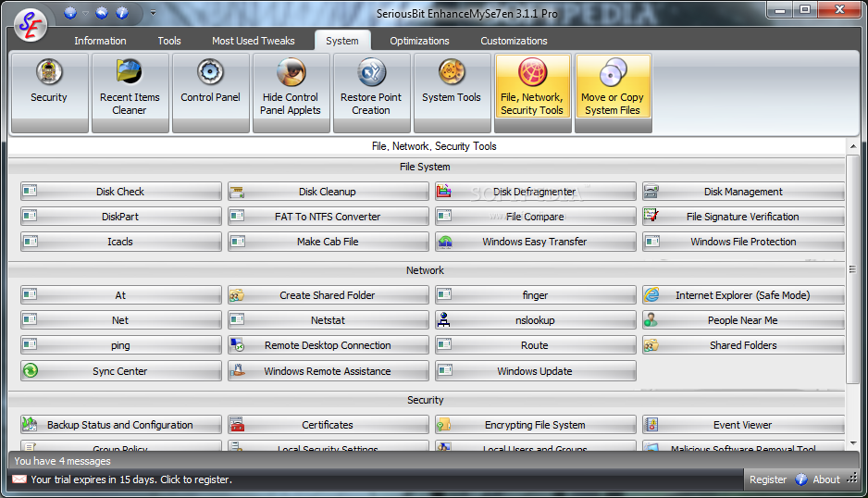This screenshot has height=498, width=868.
Task: Launch Disk Check
Action: (x=120, y=192)
